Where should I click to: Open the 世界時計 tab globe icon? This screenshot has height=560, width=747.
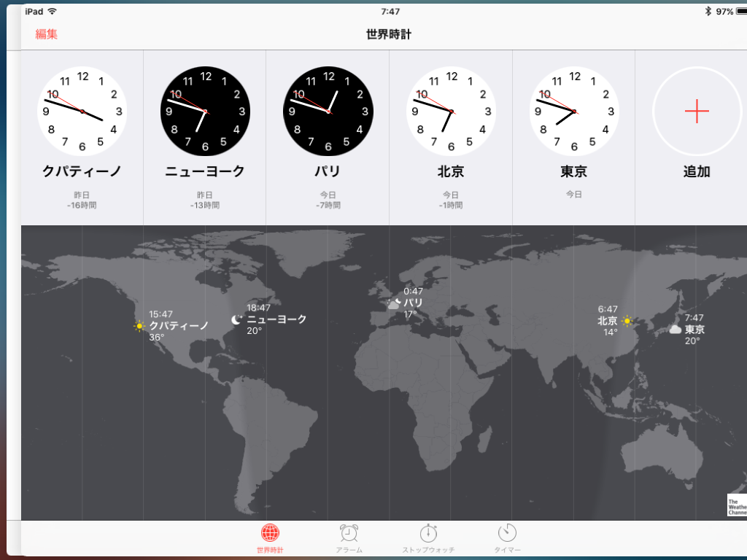point(270,533)
